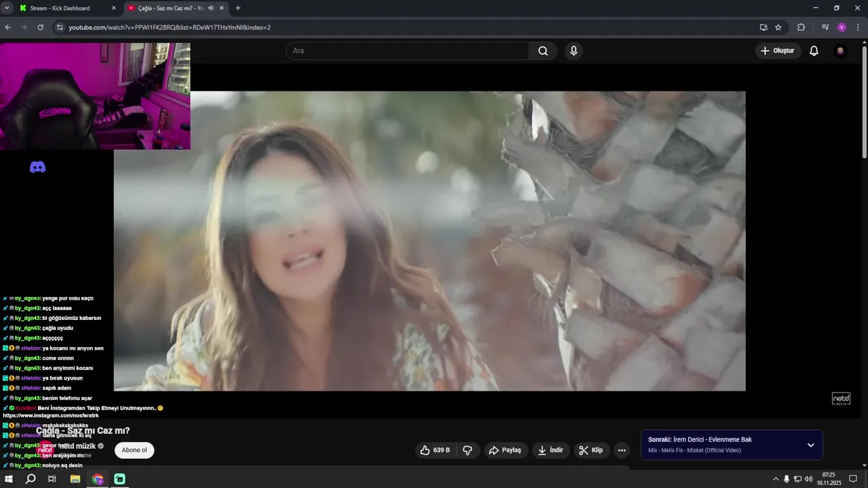
Task: Open more actions three-dot menu under video
Action: coord(622,450)
